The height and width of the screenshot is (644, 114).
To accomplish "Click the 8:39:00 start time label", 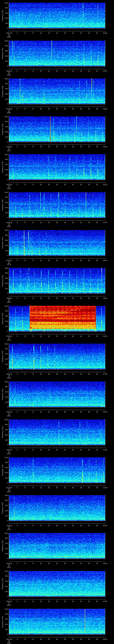I will point(9,336).
